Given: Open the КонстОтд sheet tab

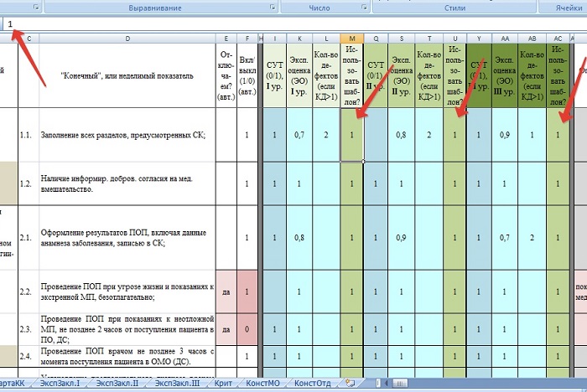Looking at the screenshot, I should coord(312,383).
